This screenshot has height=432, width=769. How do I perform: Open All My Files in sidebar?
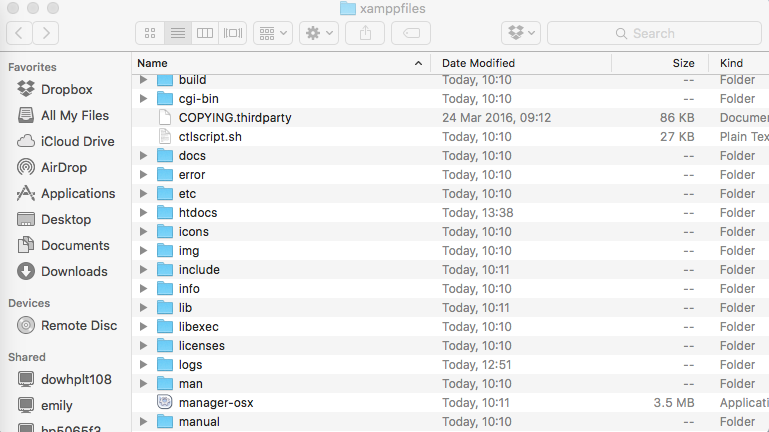click(63, 115)
